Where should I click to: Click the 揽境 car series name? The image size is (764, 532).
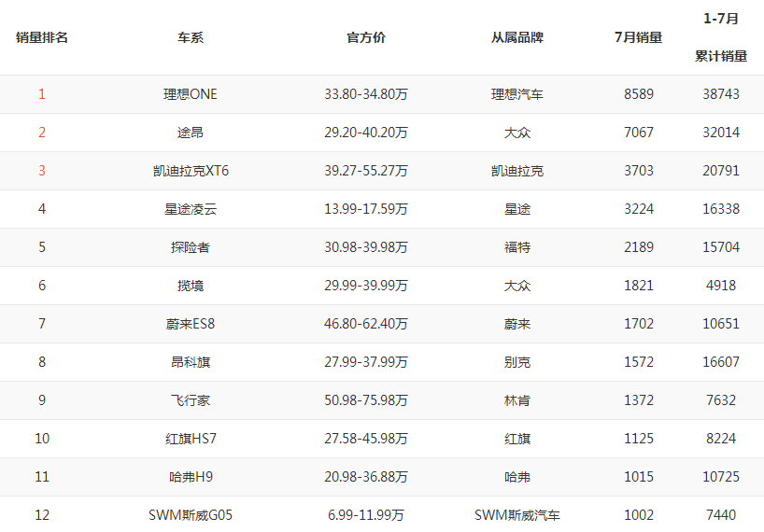pyautogui.click(x=191, y=286)
